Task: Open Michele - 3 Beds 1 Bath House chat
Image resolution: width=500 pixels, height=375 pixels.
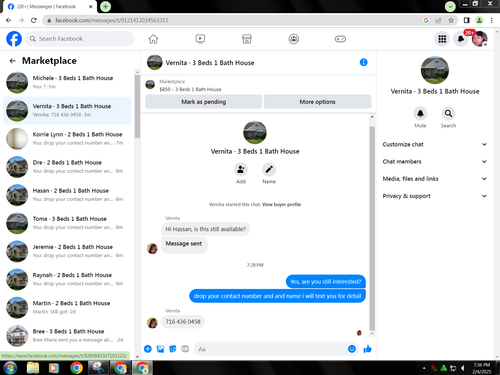Action: point(67,82)
